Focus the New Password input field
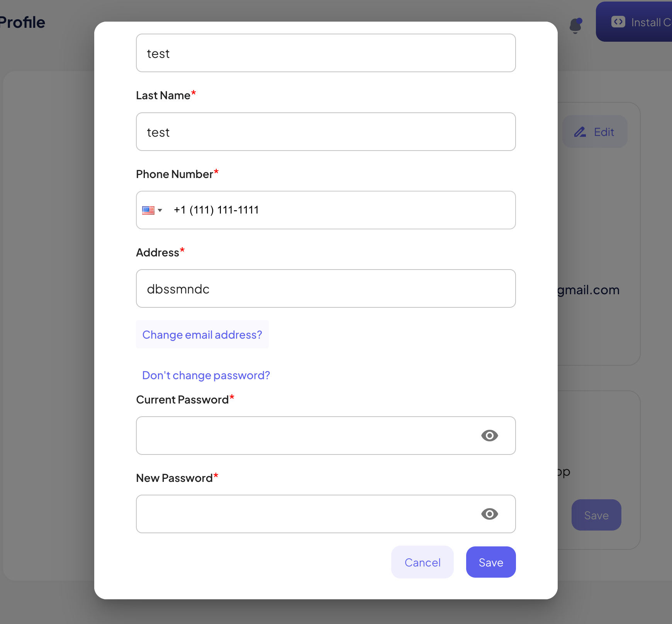Screen dimensions: 672x624 (x=305, y=514)
